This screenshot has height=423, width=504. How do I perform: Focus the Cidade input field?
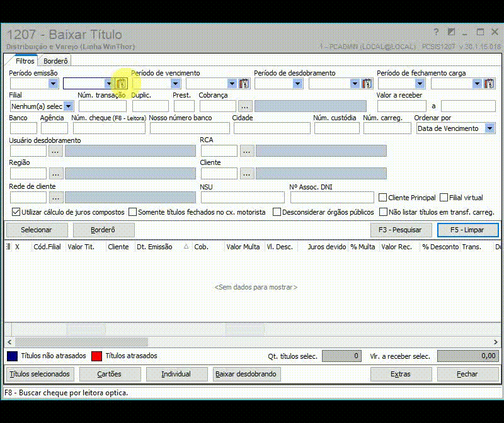(x=272, y=128)
